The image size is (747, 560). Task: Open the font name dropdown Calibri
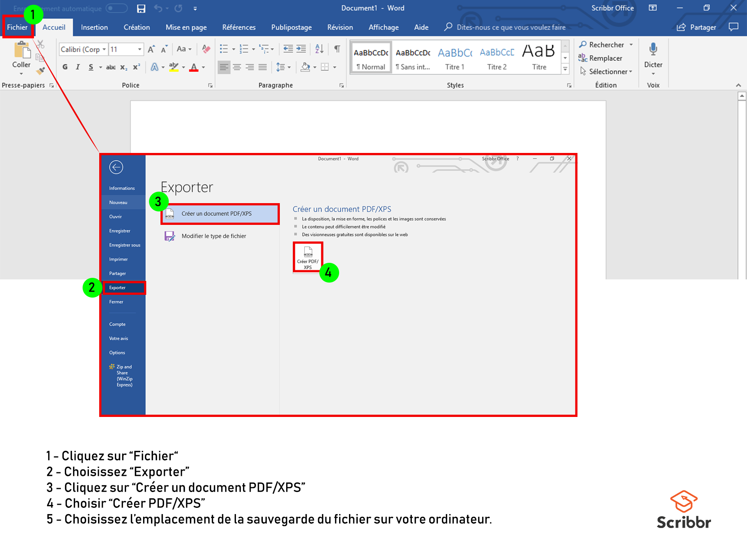coord(104,49)
